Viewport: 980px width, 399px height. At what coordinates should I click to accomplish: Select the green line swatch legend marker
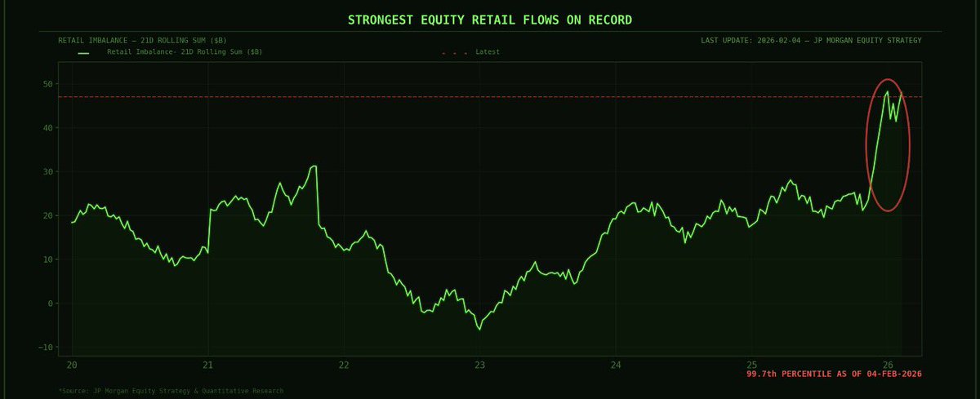(83, 52)
